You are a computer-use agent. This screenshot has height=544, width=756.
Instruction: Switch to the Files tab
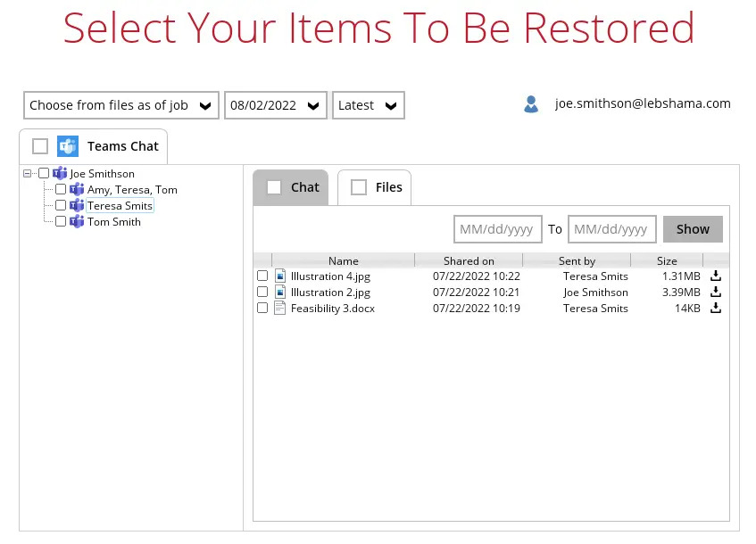375,187
